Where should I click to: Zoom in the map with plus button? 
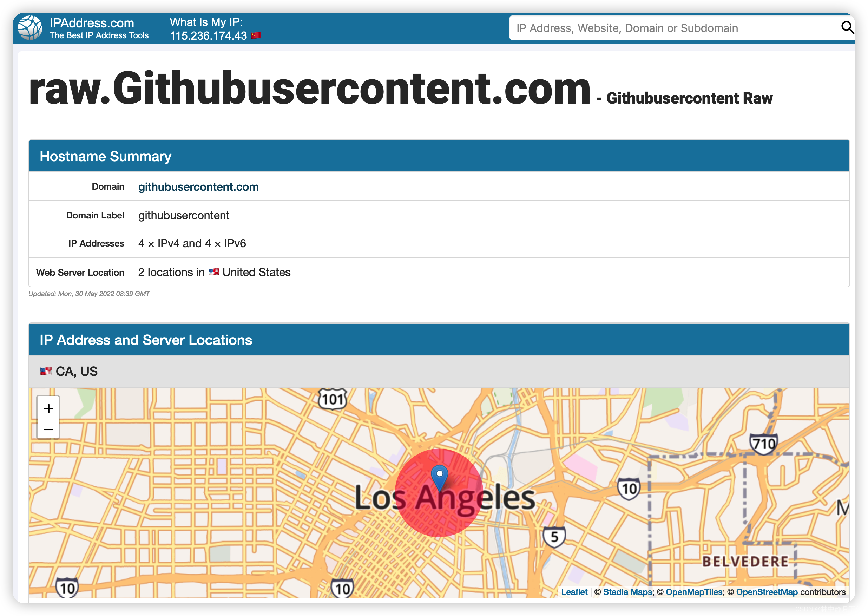(48, 408)
